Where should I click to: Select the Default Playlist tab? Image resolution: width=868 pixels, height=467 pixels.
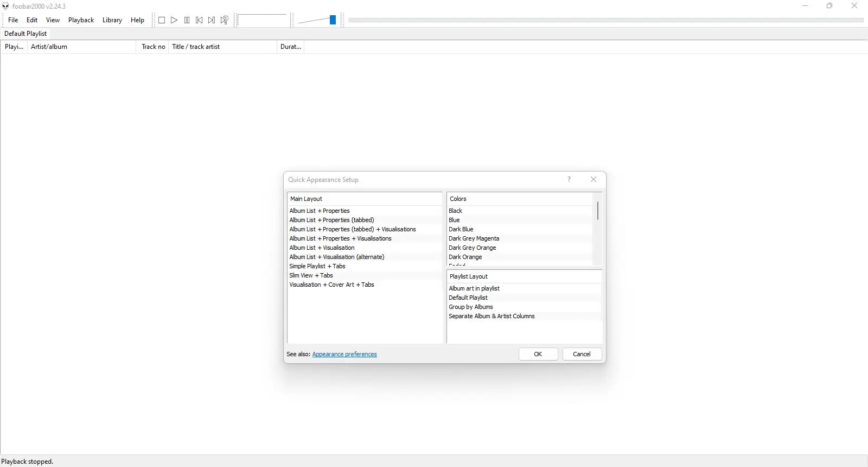[x=25, y=34]
